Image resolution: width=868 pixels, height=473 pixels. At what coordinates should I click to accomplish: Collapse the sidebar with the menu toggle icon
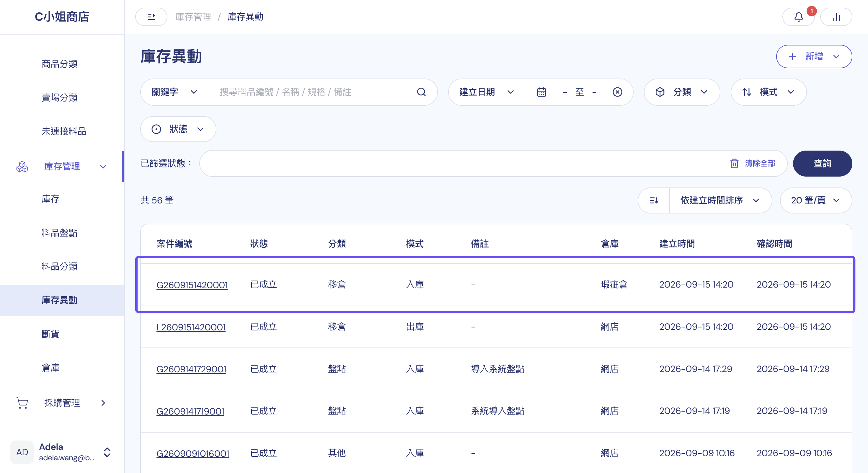coord(151,17)
